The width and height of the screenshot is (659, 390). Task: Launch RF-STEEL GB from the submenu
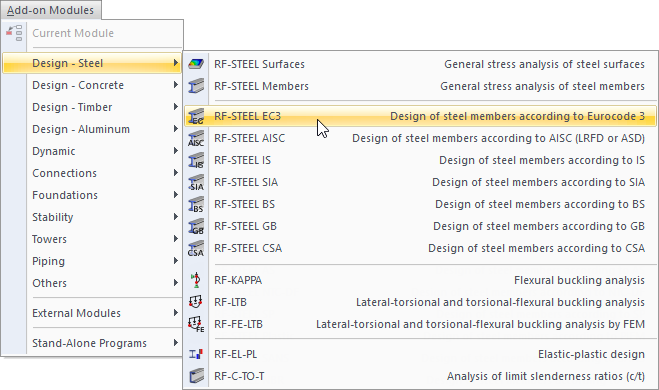(420, 226)
